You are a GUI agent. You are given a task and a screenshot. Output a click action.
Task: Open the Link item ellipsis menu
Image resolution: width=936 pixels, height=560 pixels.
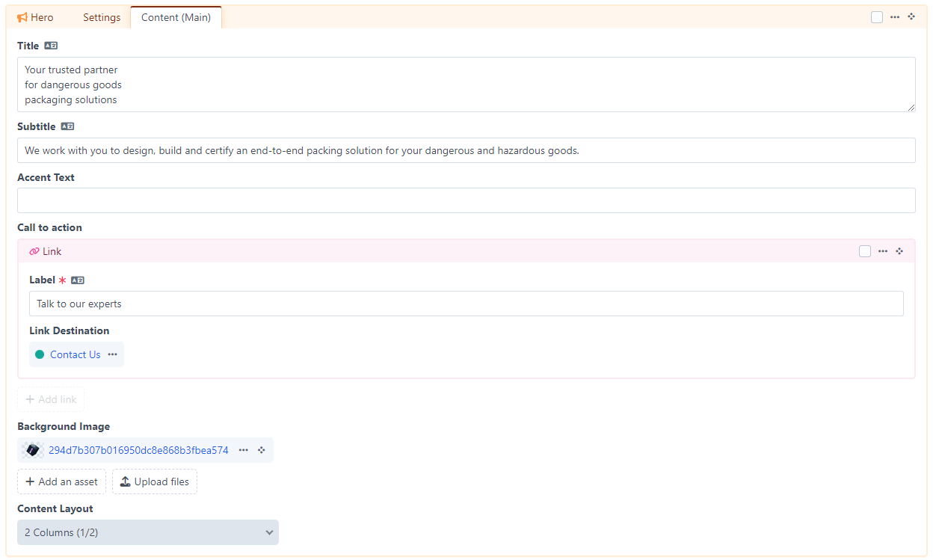883,251
